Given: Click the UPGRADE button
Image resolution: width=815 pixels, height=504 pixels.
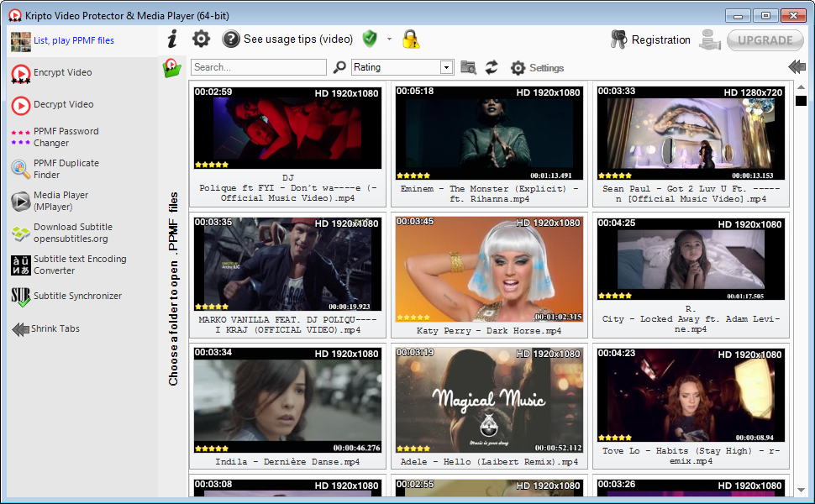Looking at the screenshot, I should (765, 40).
